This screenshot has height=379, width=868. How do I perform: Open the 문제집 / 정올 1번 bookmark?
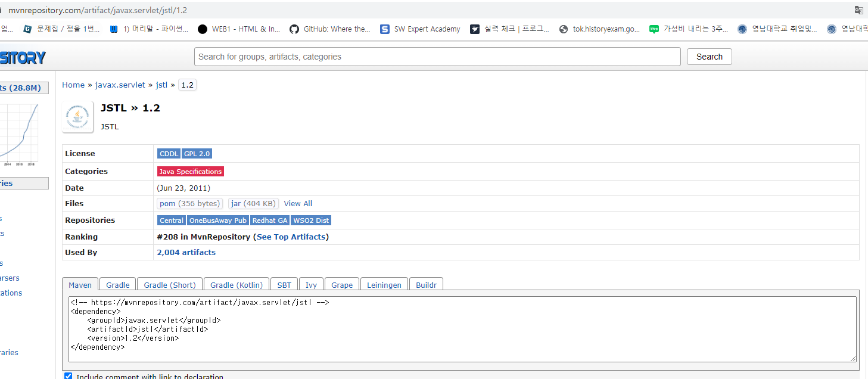pos(61,29)
